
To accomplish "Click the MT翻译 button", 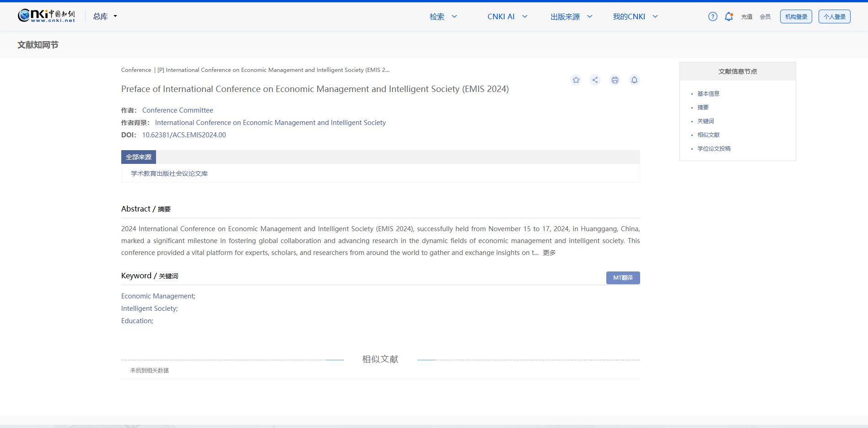I will [623, 278].
